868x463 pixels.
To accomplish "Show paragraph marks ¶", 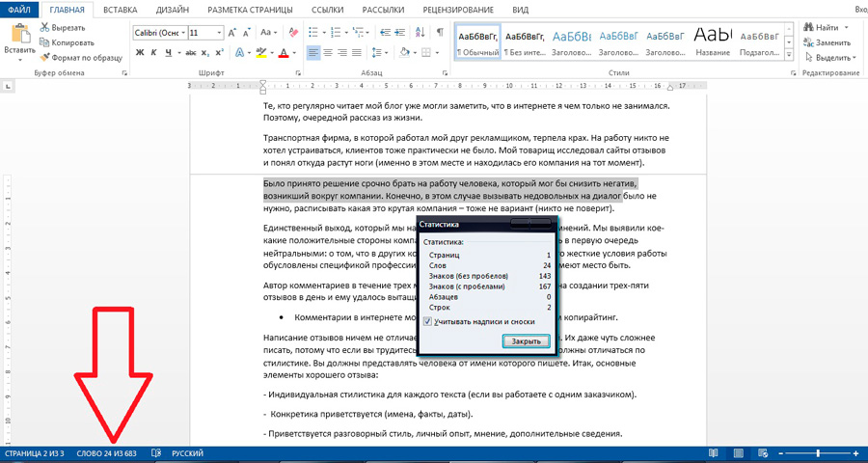I will tap(440, 33).
